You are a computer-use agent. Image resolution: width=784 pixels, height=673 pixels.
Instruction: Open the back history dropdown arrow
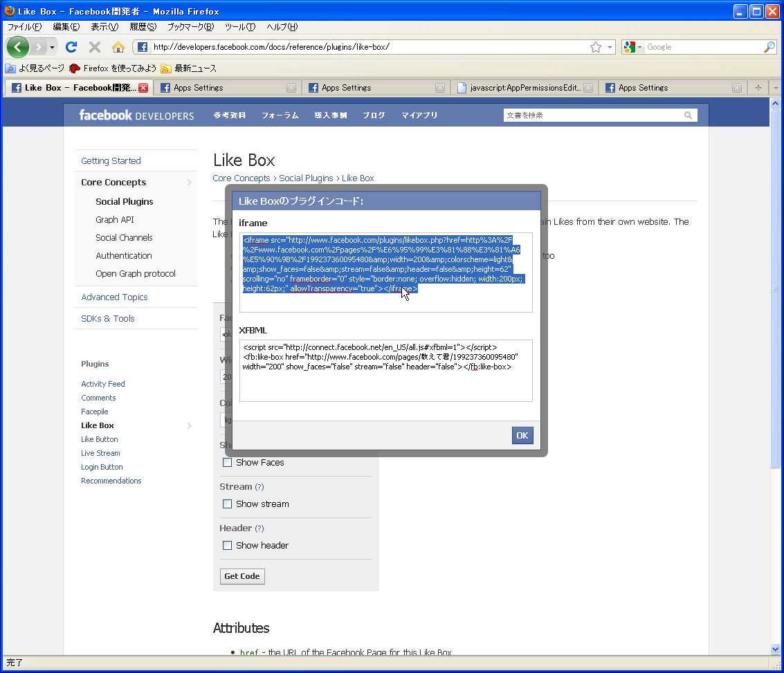pyautogui.click(x=52, y=48)
